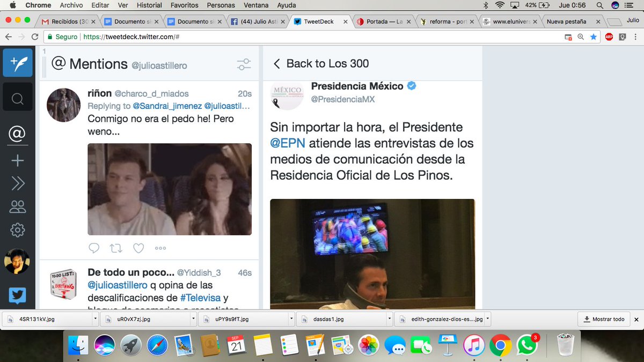Screen dimensions: 644x362
Task: Open De todo un poco's profile avatar
Action: (64, 284)
